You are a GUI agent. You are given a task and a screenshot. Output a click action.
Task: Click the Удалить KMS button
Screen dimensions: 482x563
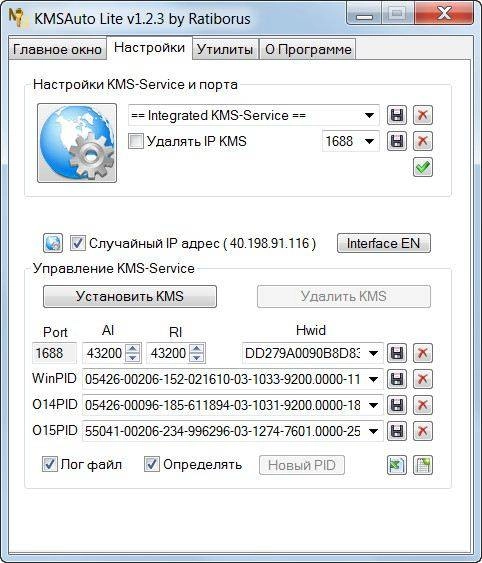click(344, 296)
